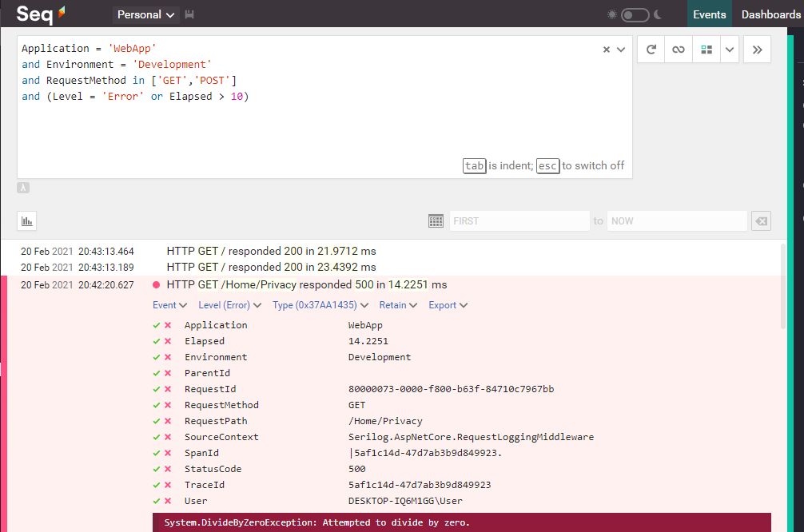Image resolution: width=804 pixels, height=532 pixels.
Task: Click the RequestId value 80000073-0000-f800-b63f-84710c7967bb
Action: [x=452, y=389]
